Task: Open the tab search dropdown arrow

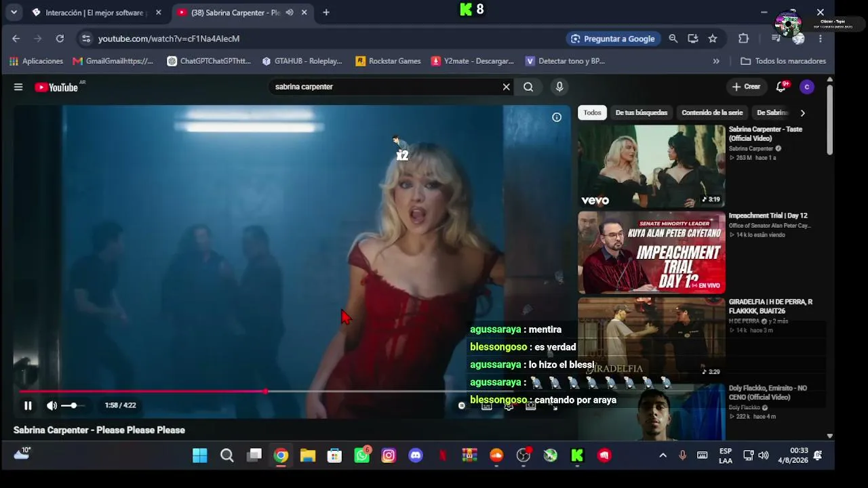Action: click(x=14, y=12)
